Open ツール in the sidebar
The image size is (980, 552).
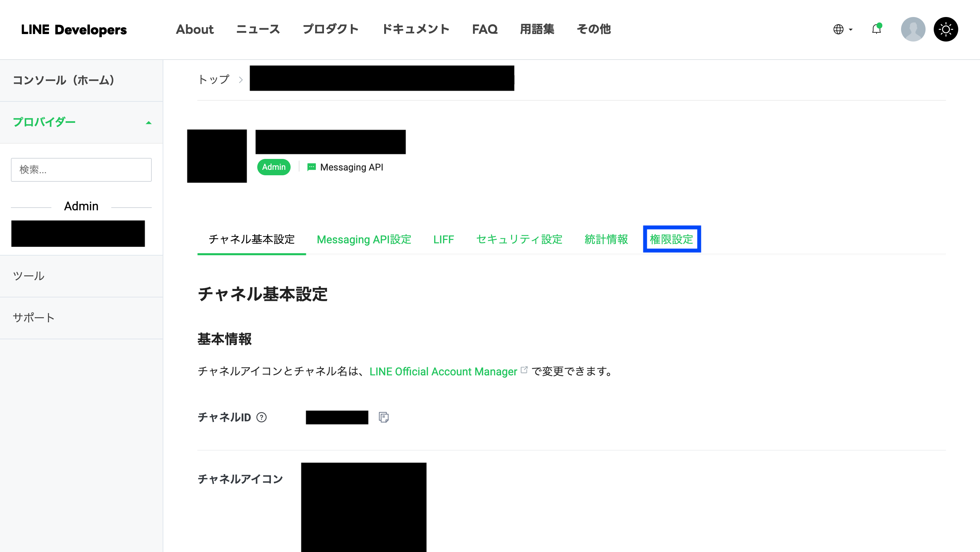pos(29,276)
